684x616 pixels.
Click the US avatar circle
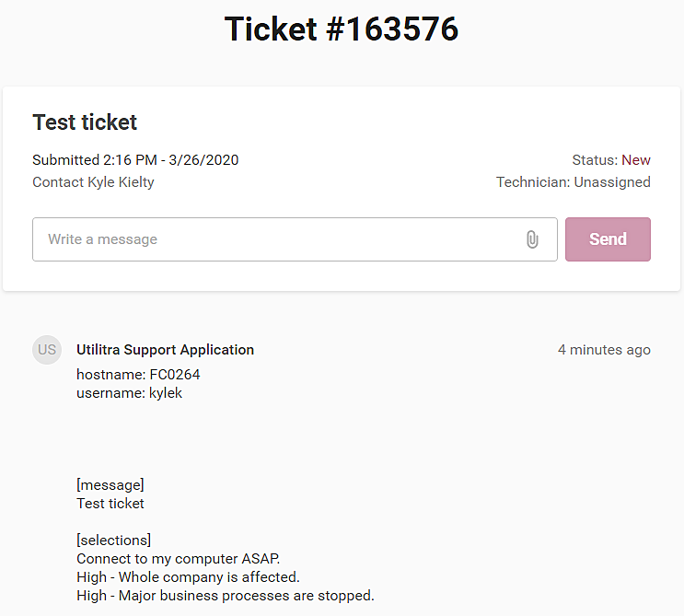tap(47, 350)
